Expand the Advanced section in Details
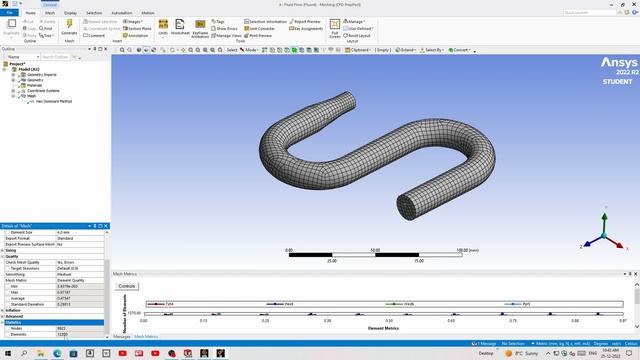This screenshot has width=640, height=360. [2, 317]
